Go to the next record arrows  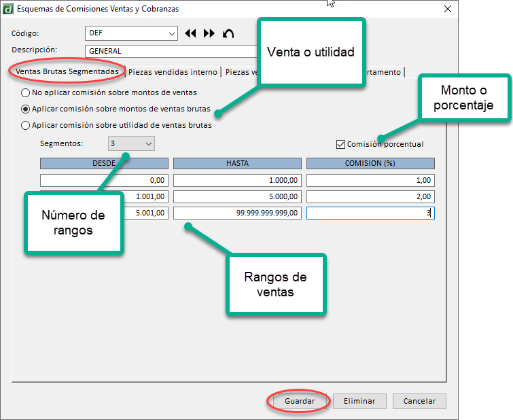point(209,33)
